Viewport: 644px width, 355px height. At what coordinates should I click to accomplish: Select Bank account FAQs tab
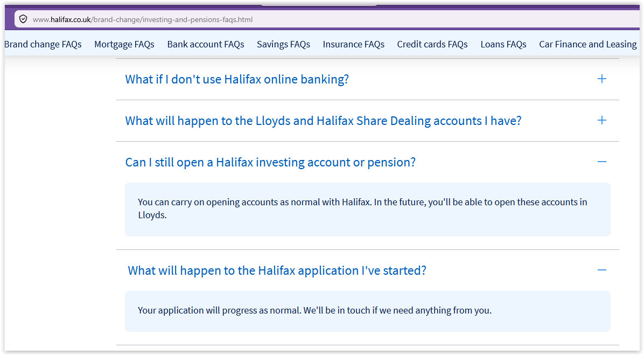pyautogui.click(x=206, y=44)
